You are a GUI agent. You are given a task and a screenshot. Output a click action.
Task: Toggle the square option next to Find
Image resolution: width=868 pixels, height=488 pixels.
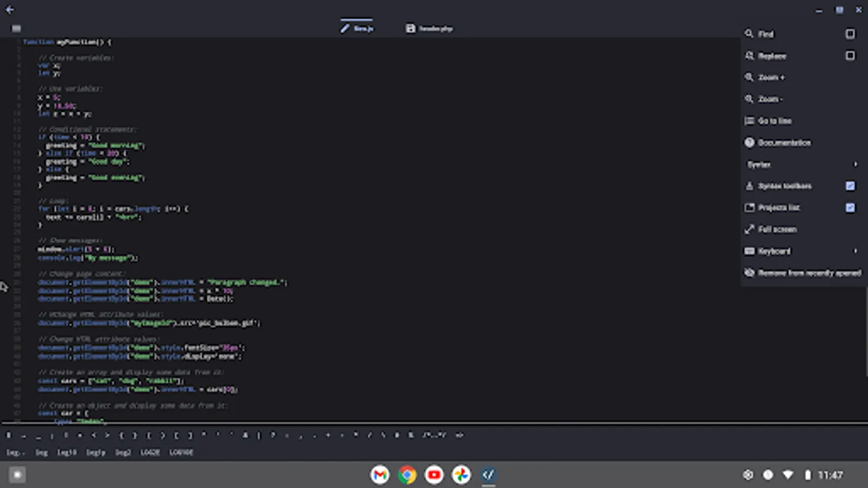click(x=850, y=33)
